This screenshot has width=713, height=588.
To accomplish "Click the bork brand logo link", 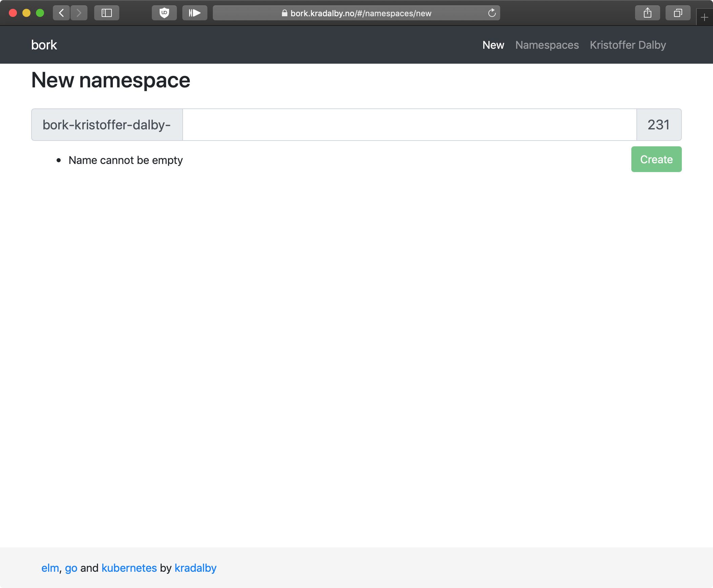I will point(44,45).
